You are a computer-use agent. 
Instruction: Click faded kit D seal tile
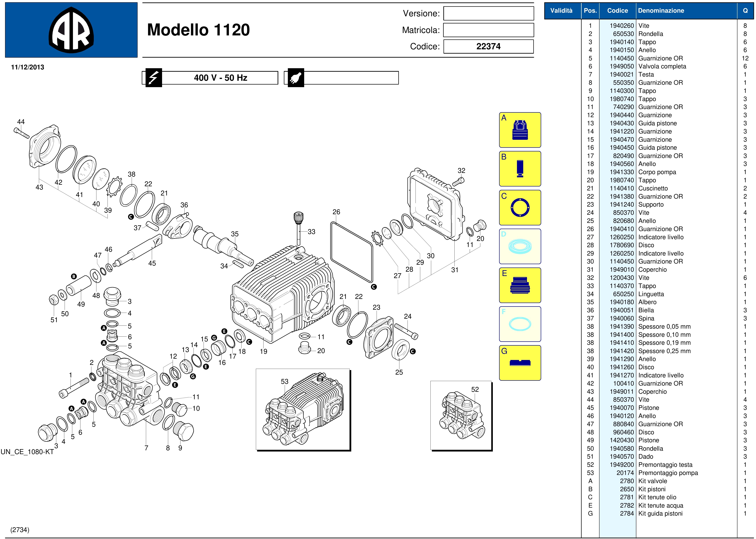coord(520,247)
